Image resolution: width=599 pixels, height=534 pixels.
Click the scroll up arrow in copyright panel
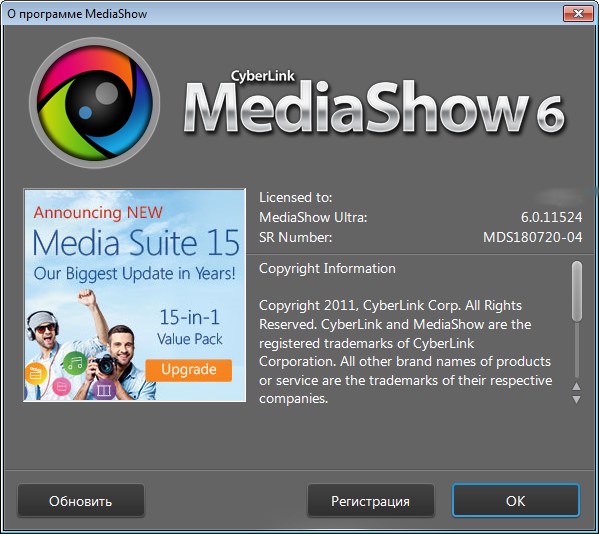point(576,386)
